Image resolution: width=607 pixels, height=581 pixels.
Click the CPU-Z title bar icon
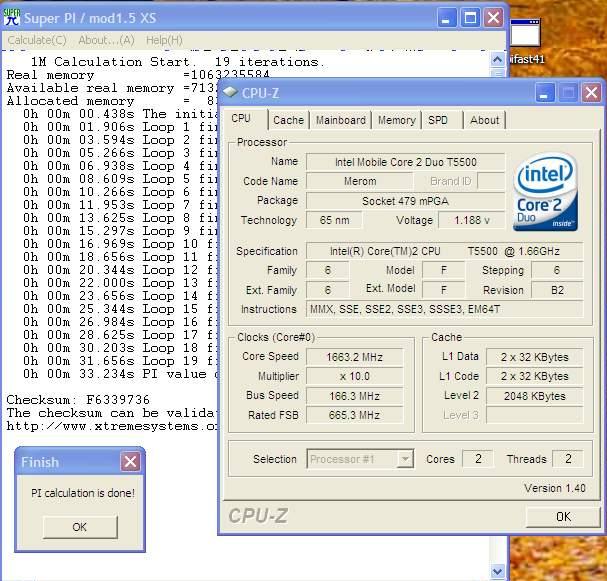point(230,93)
